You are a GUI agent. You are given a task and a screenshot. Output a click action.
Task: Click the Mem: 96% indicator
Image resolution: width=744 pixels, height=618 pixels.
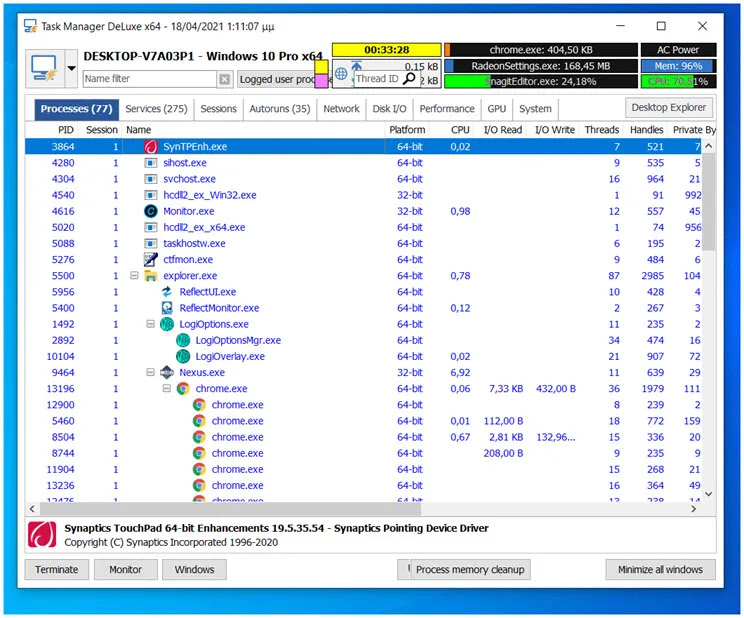(x=679, y=66)
